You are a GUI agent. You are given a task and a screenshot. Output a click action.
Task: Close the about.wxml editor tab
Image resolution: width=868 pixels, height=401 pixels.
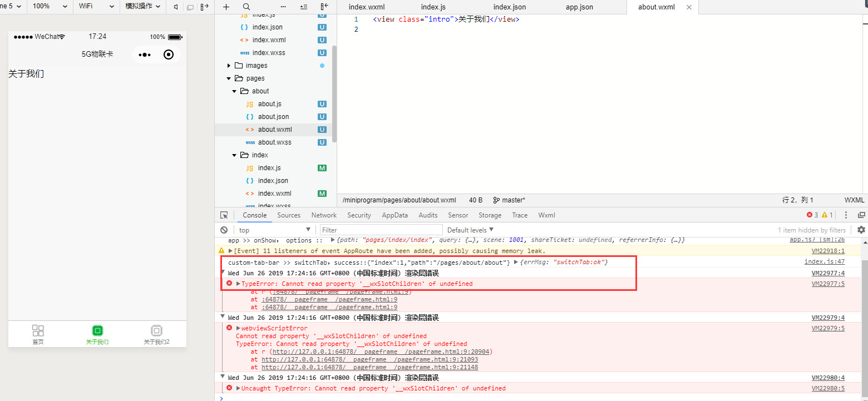[x=689, y=7]
